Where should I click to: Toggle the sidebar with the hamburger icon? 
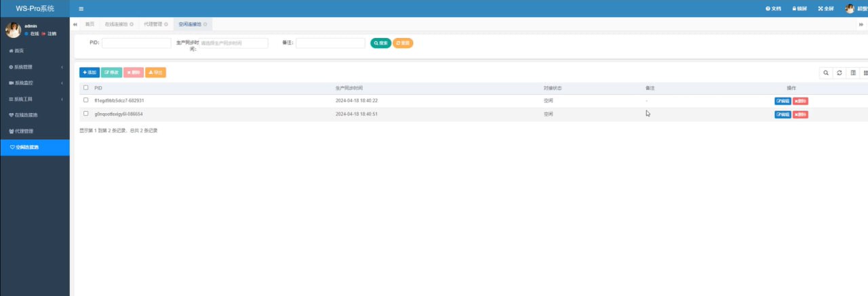click(81, 9)
